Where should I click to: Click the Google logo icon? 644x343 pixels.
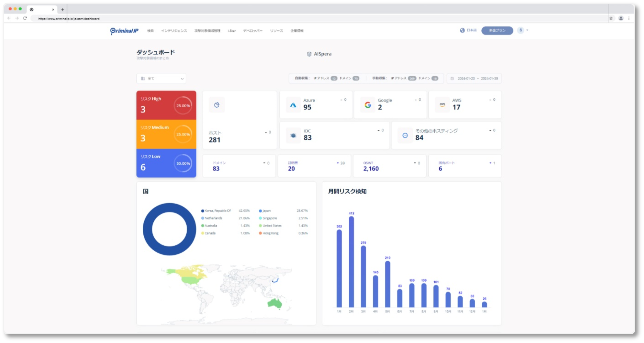pos(368,105)
